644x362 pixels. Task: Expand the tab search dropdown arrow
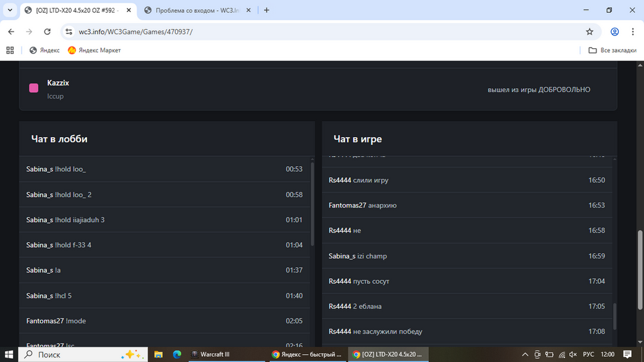10,10
